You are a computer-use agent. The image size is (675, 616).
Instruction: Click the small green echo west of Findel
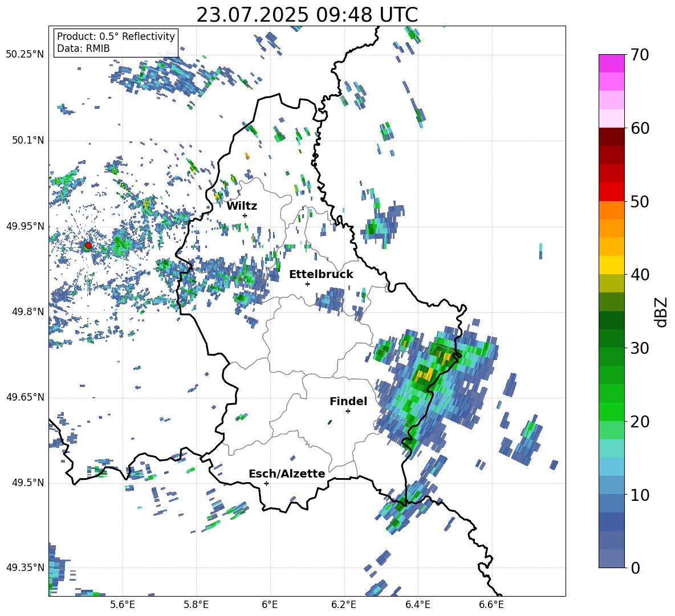click(x=330, y=422)
